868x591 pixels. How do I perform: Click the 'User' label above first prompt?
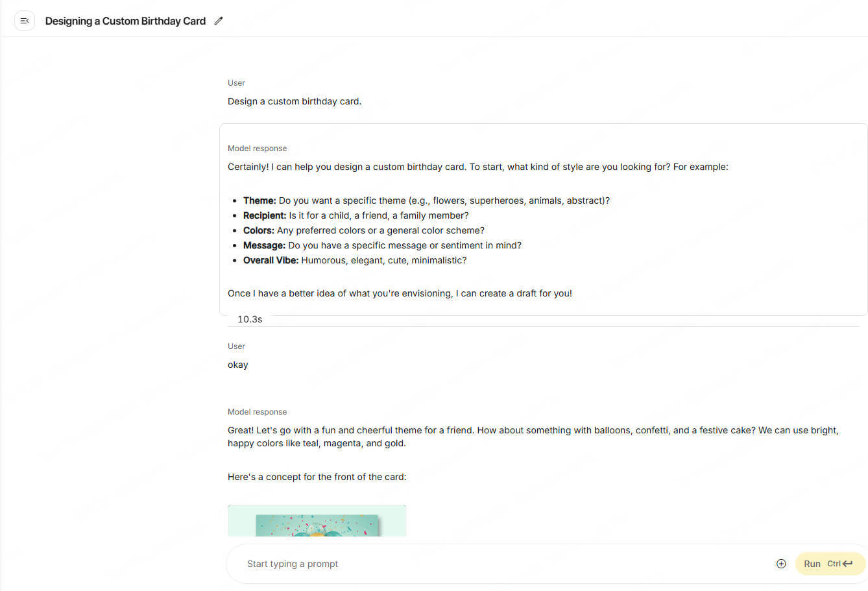[236, 83]
